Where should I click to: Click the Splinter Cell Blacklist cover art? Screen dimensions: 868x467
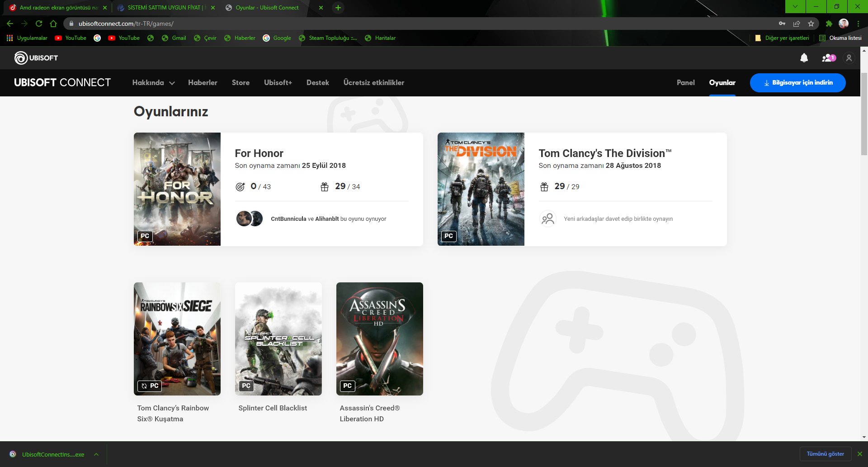278,339
